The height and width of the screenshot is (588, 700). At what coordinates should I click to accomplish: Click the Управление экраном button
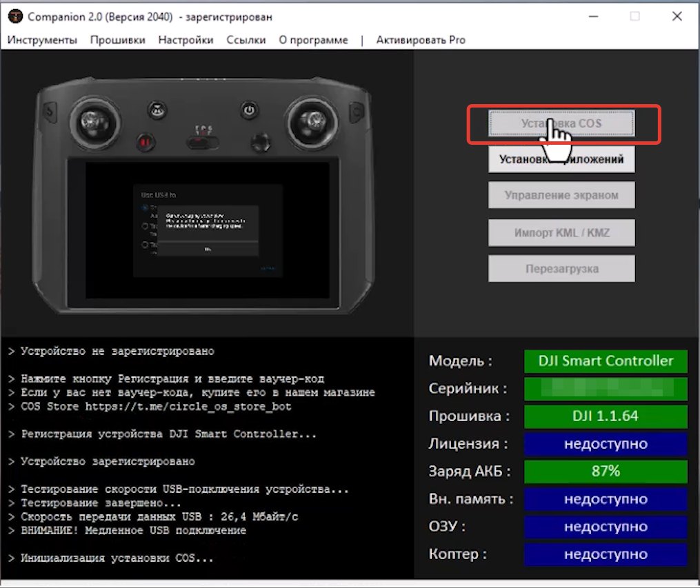point(561,195)
